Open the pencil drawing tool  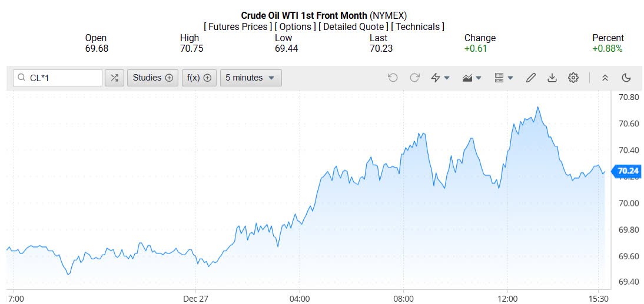coord(530,78)
